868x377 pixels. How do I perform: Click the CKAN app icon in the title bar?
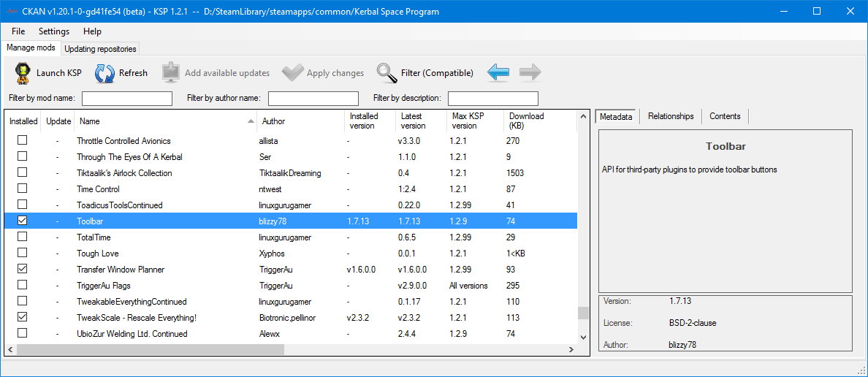[x=11, y=11]
